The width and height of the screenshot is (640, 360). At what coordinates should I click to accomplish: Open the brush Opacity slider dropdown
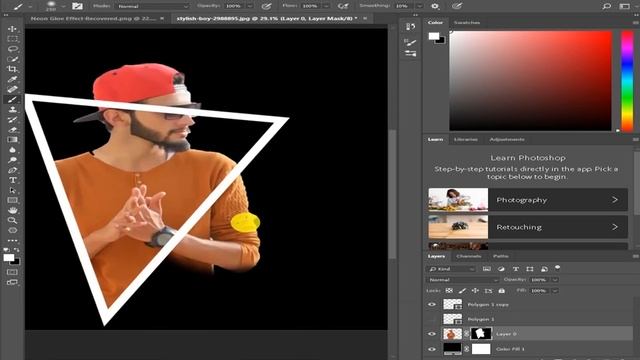coord(249,6)
